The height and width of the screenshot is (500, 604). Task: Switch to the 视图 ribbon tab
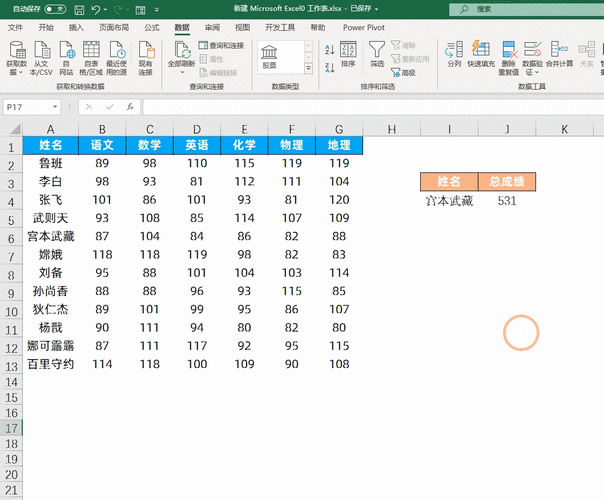[242, 27]
